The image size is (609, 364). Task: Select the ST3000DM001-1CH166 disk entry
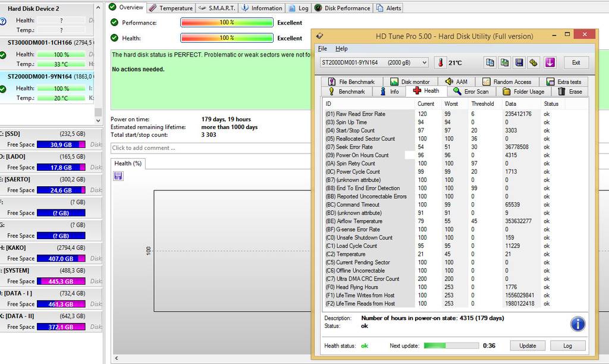click(47, 54)
